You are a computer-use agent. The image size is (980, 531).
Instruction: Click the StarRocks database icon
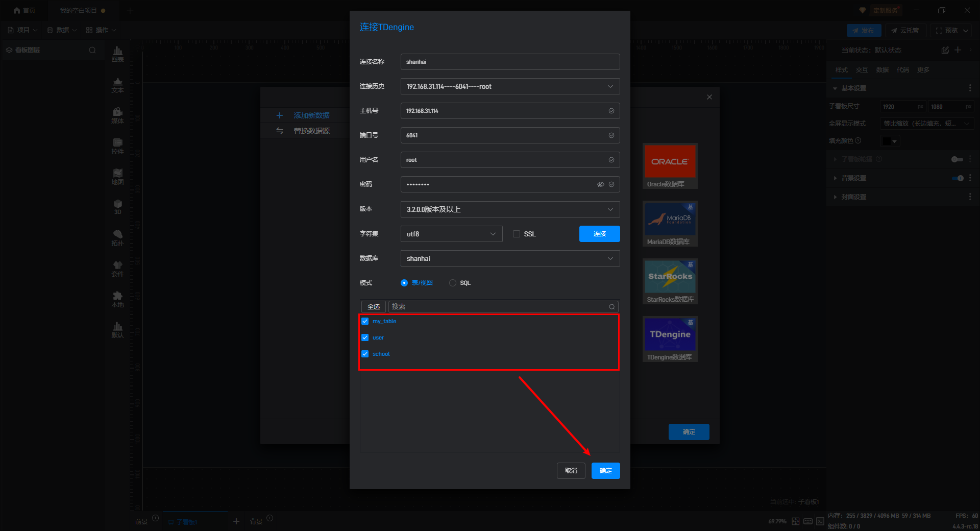coord(670,276)
